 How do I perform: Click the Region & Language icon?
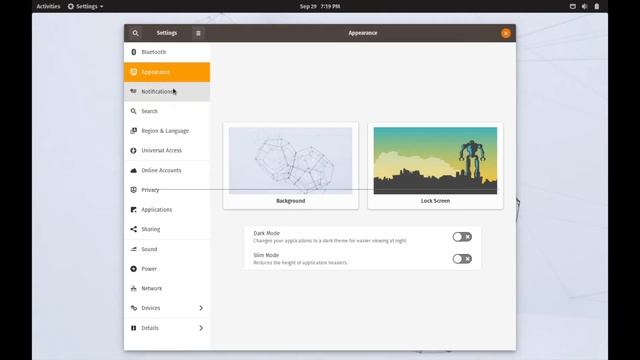tap(133, 131)
